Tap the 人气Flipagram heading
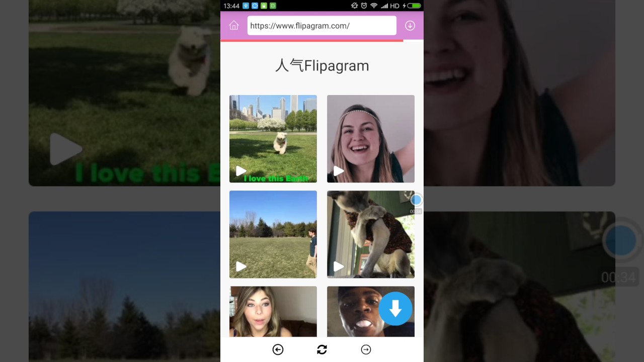644x362 pixels. click(322, 65)
